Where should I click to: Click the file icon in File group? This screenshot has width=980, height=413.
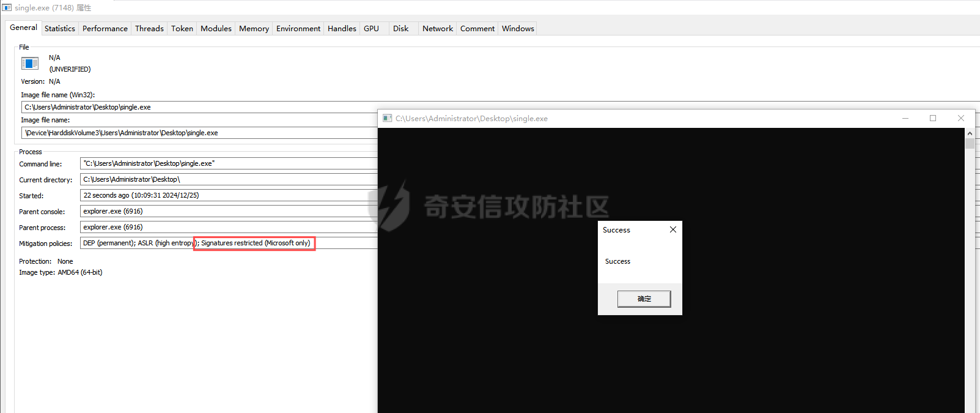point(30,63)
